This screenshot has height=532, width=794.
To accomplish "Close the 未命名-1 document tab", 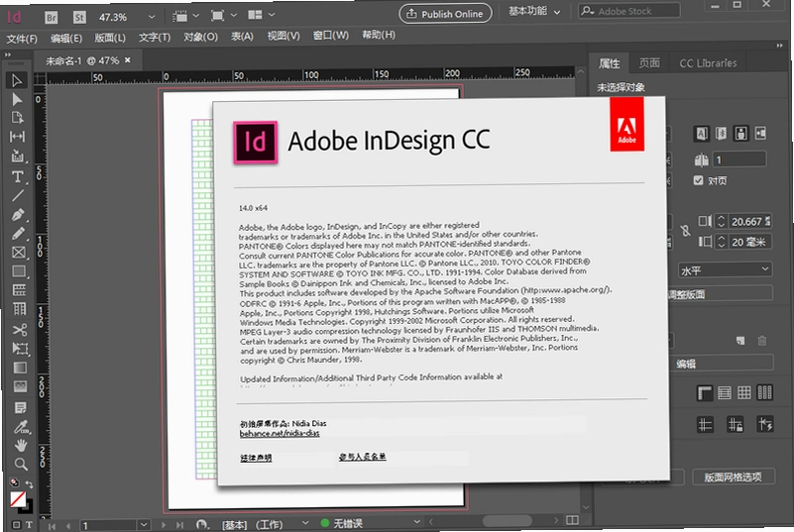I will click(x=128, y=59).
